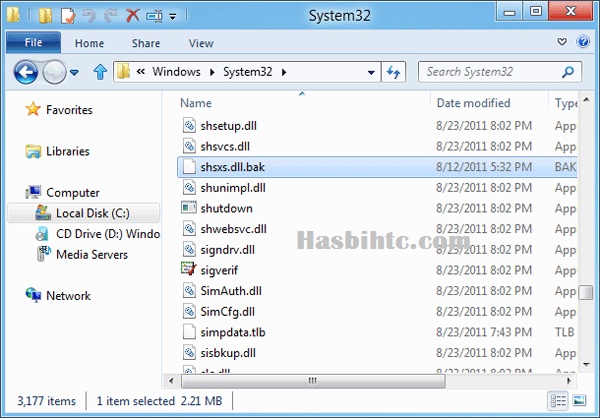
Task: Click System32 in the address bar path
Action: pyautogui.click(x=248, y=72)
